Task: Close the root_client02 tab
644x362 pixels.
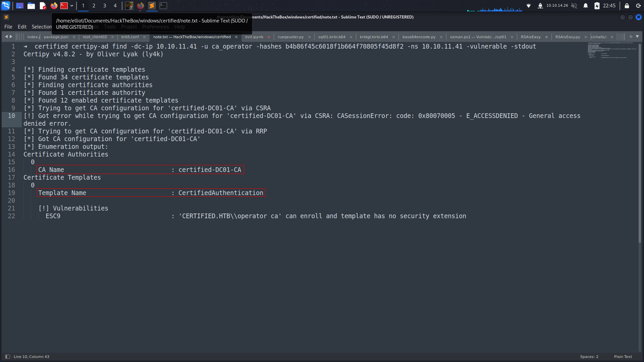Action: point(112,37)
